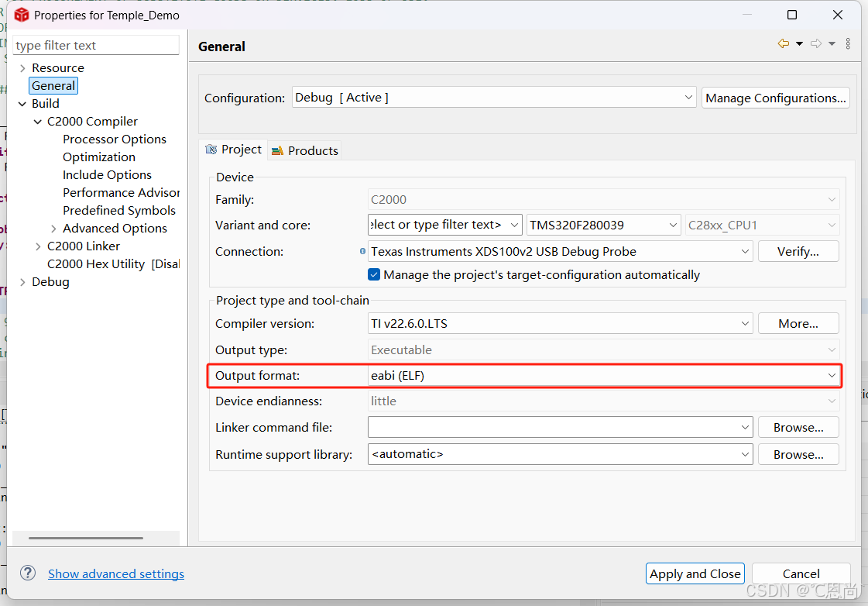Viewport: 868px width, 606px height.
Task: Click the forward navigation arrow icon
Action: tap(816, 43)
